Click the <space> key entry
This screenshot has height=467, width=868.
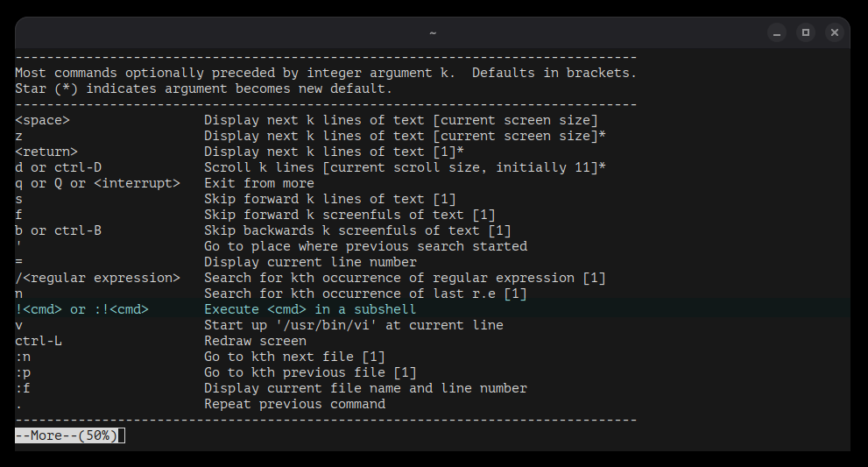42,120
